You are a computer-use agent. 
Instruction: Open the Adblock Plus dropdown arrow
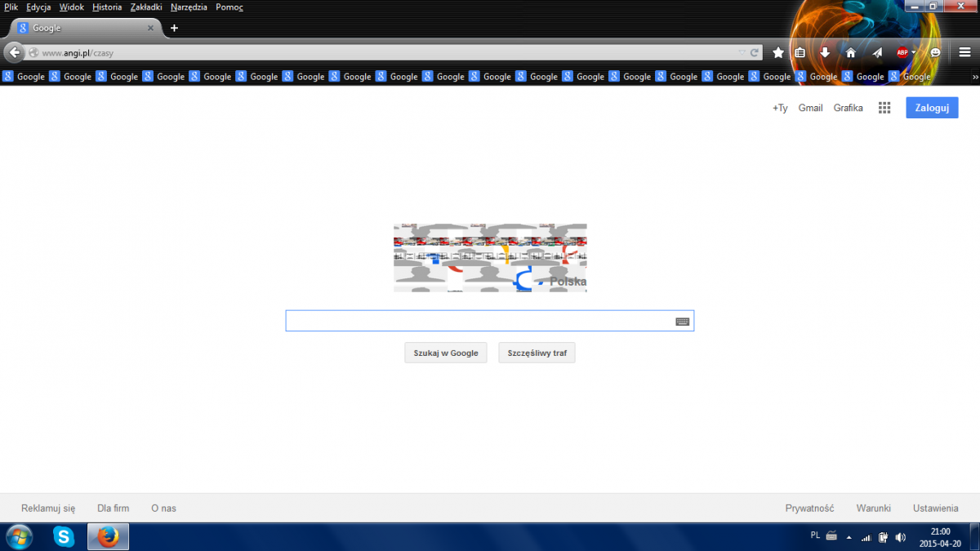[x=914, y=52]
